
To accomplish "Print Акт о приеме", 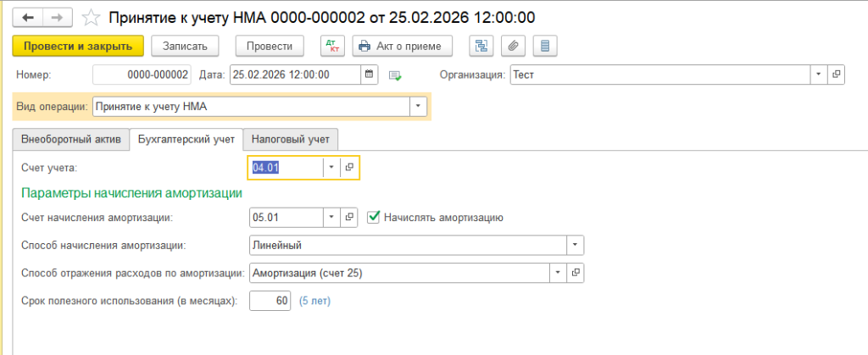I will (x=403, y=46).
